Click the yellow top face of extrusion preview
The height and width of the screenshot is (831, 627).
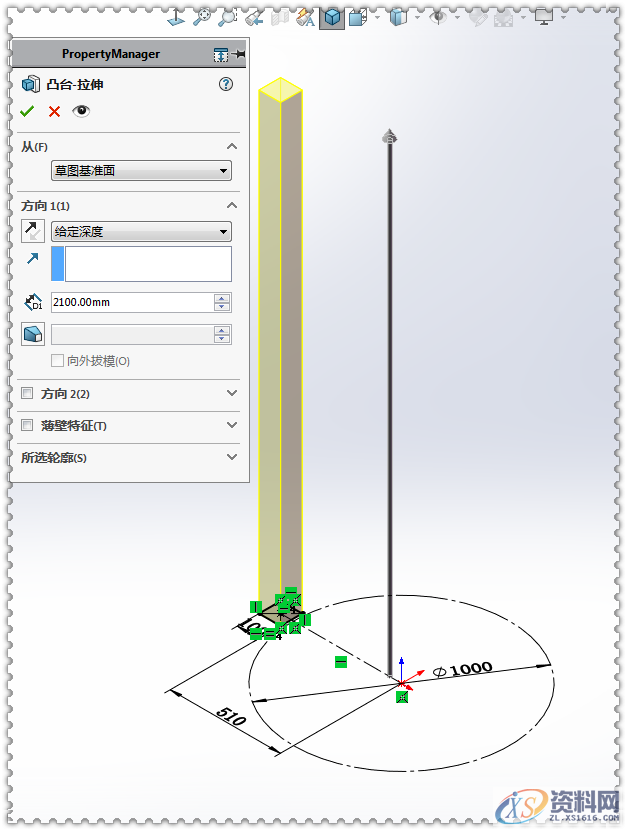280,89
